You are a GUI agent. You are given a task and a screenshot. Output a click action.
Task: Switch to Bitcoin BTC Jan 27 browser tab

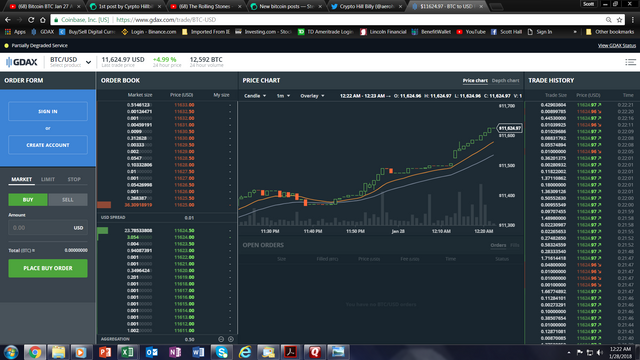click(44, 7)
